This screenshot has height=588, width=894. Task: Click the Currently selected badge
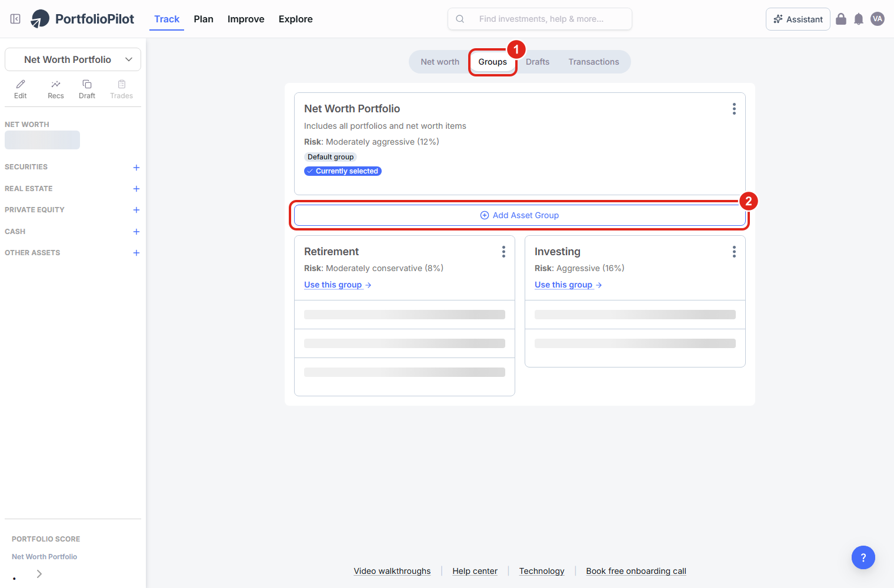tap(343, 171)
